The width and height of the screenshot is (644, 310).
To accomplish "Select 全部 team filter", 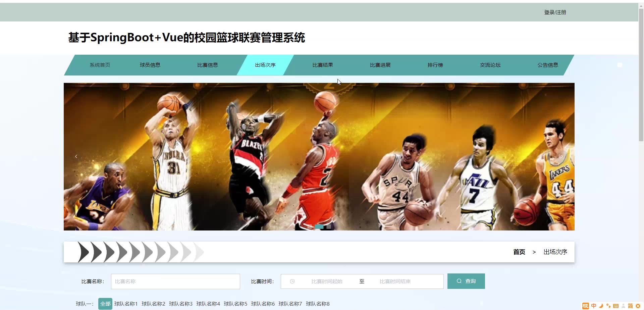I will [105, 304].
